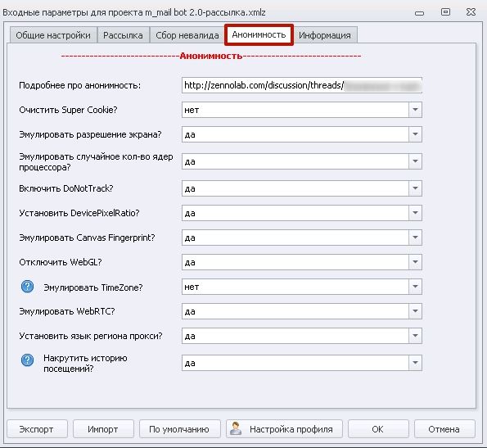Expand the Эмулировать TimeZone dropdown

tap(415, 287)
